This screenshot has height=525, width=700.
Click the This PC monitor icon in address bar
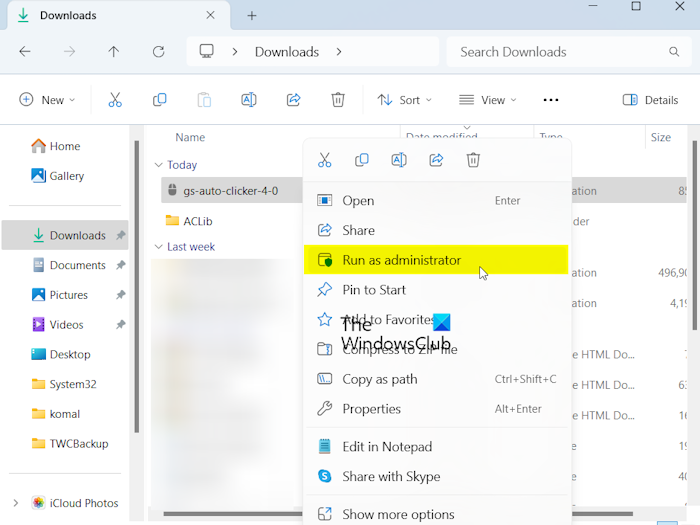click(206, 51)
